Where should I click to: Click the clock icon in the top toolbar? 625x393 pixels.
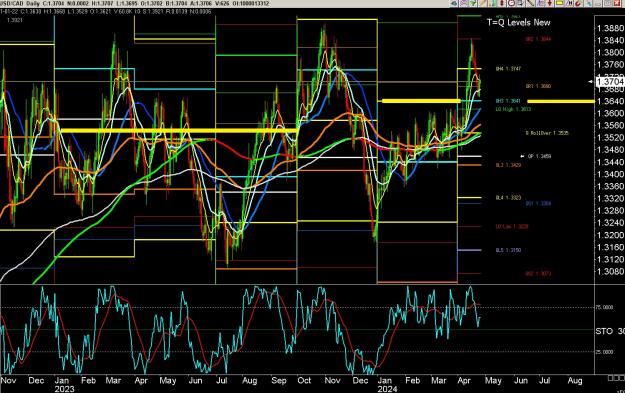[511, 3]
